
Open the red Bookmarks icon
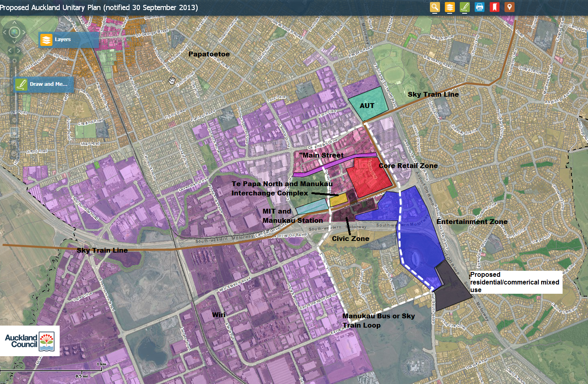pyautogui.click(x=494, y=7)
